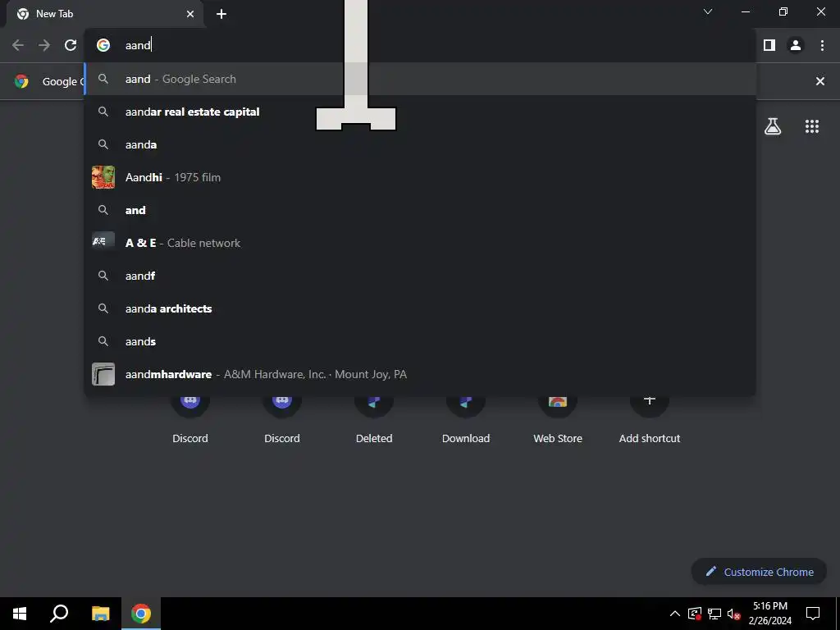Image resolution: width=840 pixels, height=630 pixels.
Task: Toggle the Chrome side panel
Action: click(769, 45)
